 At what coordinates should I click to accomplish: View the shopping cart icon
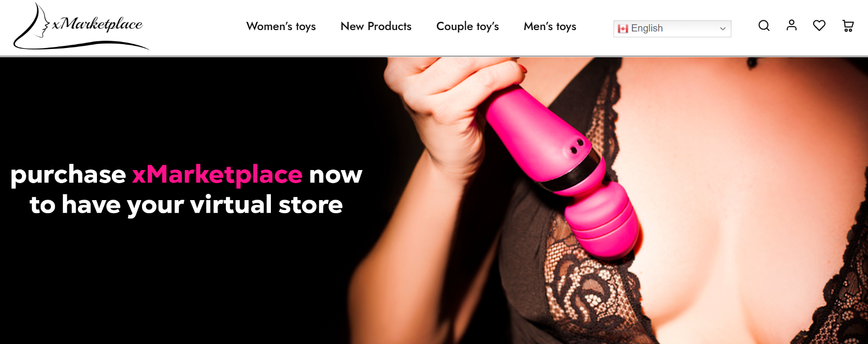pos(848,26)
